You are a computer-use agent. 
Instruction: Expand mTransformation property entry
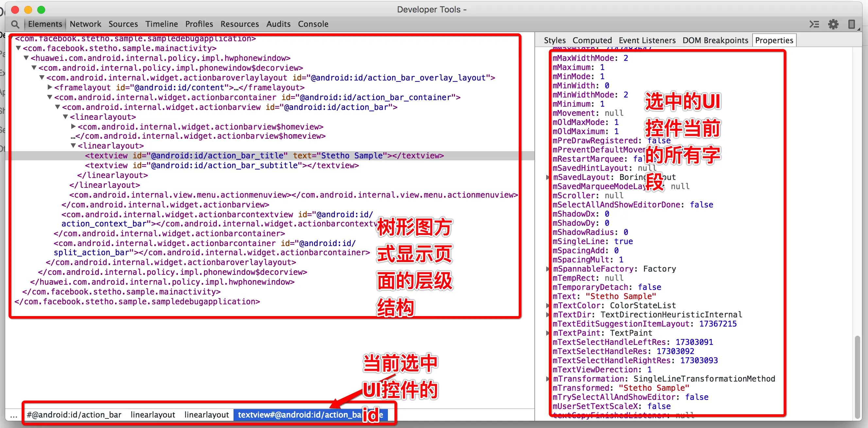[x=548, y=379]
